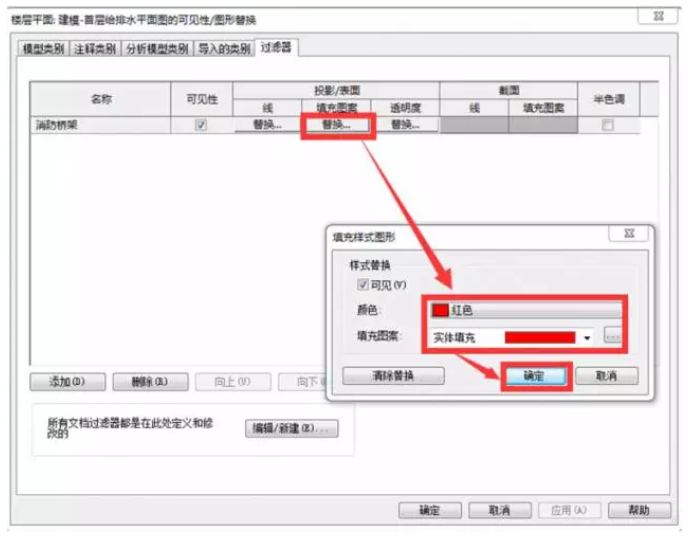Select the 分析模型类别 tab

(x=157, y=48)
